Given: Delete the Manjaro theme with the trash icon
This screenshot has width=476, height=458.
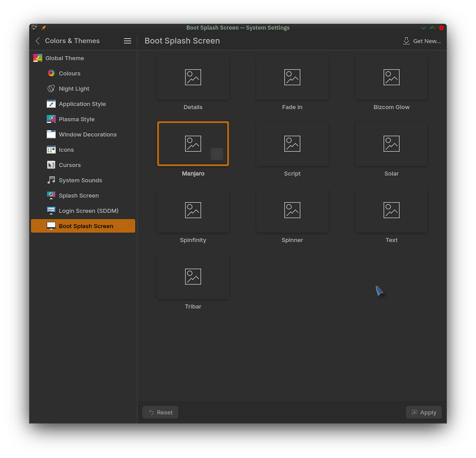Looking at the screenshot, I should pyautogui.click(x=217, y=154).
